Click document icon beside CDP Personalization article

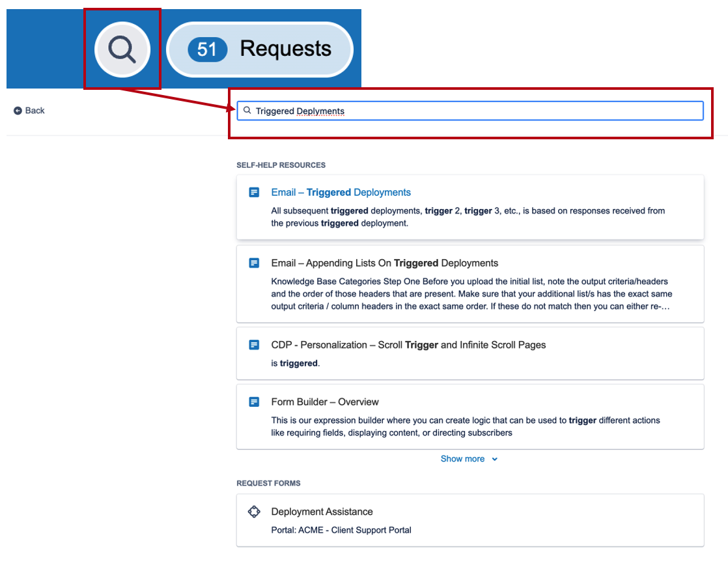[x=254, y=345]
